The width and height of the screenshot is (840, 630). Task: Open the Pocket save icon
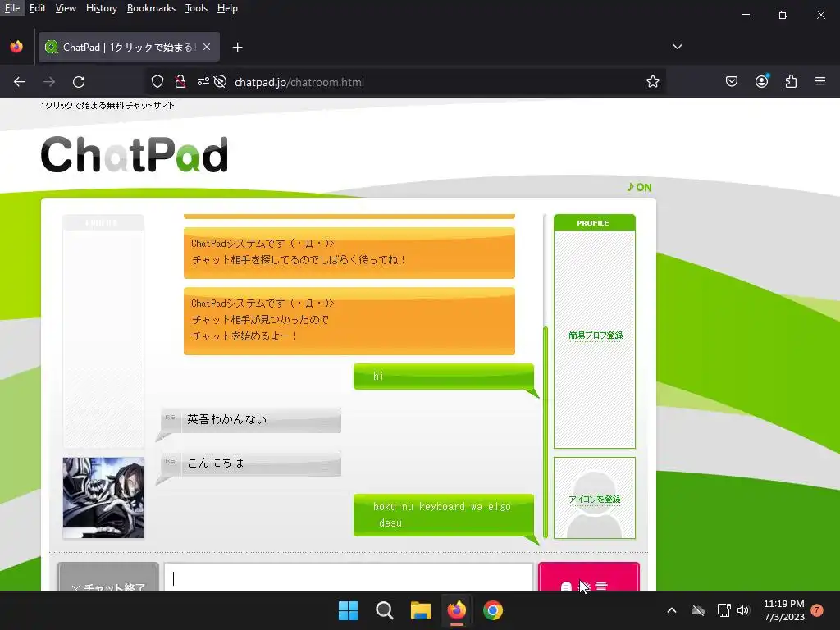pos(731,81)
